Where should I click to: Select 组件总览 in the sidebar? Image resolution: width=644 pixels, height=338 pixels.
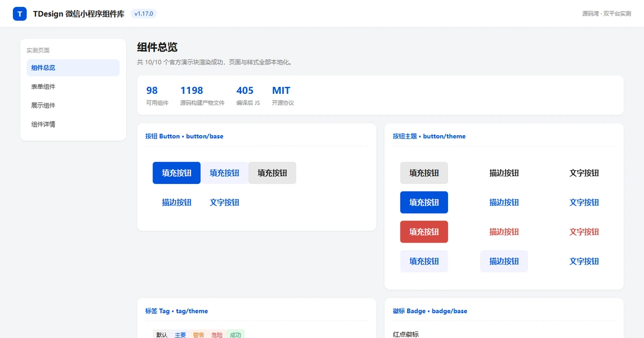click(x=73, y=68)
